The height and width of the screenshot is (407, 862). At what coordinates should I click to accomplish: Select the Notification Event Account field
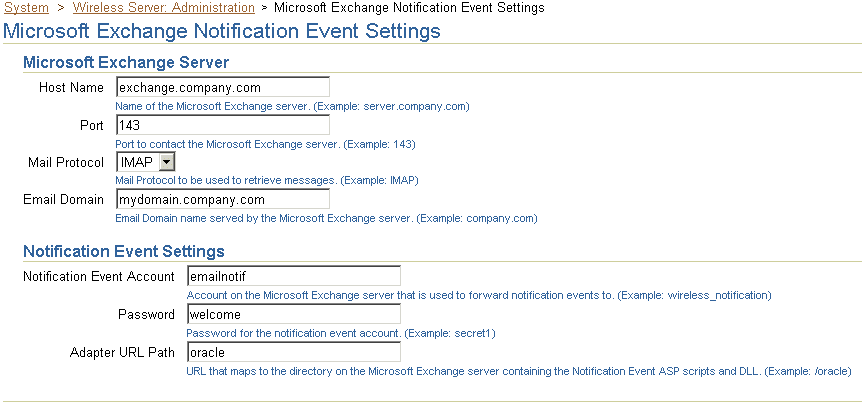click(x=294, y=276)
